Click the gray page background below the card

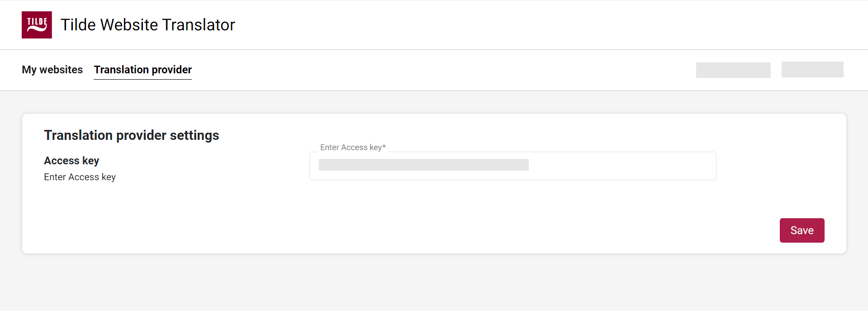click(434, 283)
